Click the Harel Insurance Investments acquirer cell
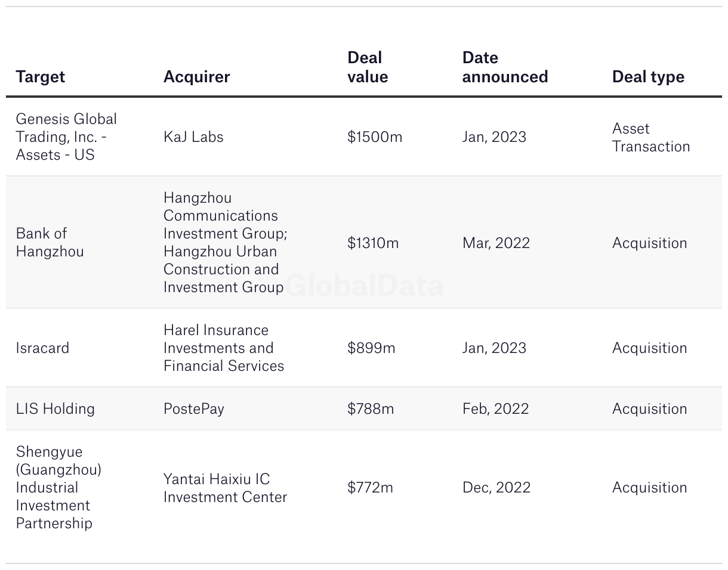 coord(224,348)
